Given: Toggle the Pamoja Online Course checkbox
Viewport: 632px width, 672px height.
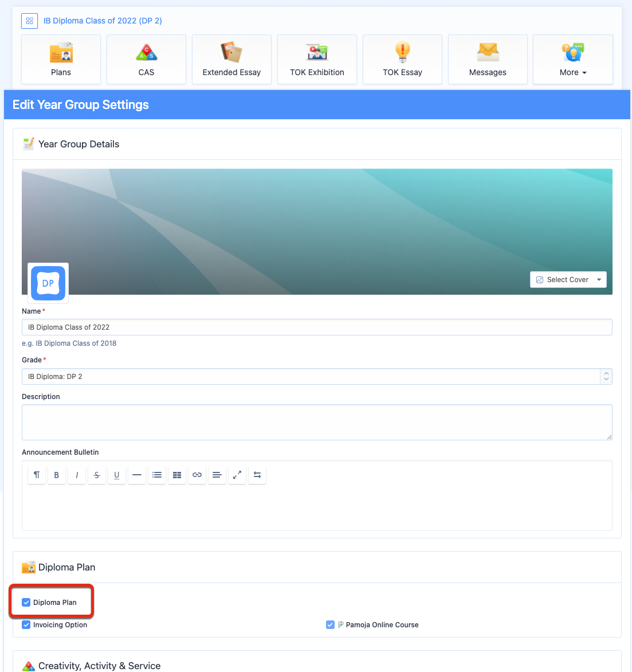Looking at the screenshot, I should [330, 624].
